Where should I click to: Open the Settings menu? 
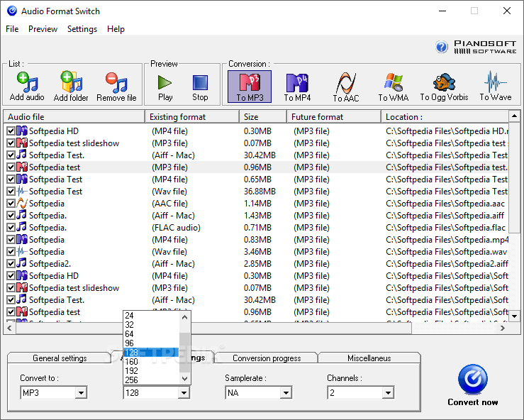pyautogui.click(x=82, y=29)
